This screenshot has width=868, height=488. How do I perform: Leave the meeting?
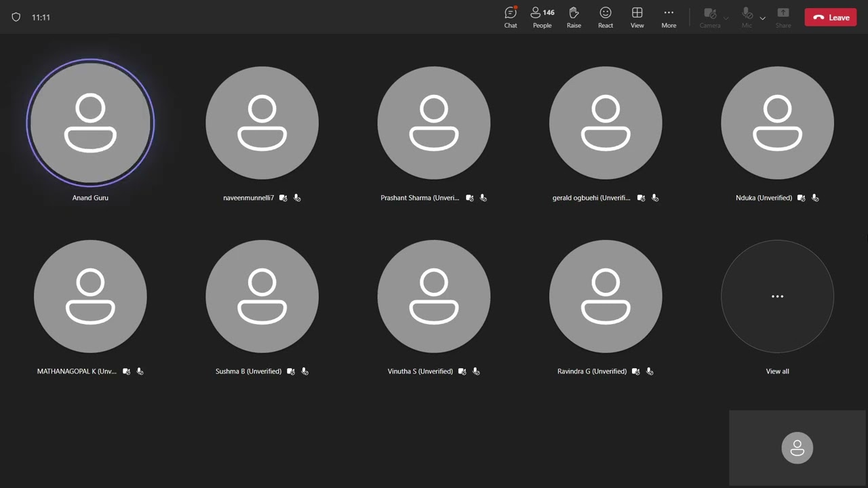click(831, 18)
